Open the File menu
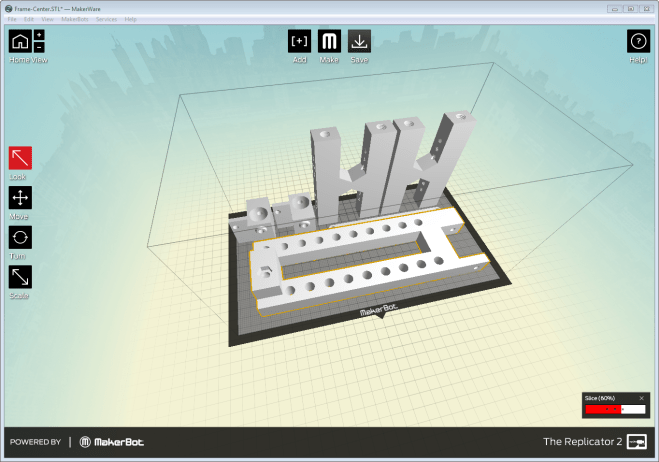The width and height of the screenshot is (659, 462). click(12, 19)
